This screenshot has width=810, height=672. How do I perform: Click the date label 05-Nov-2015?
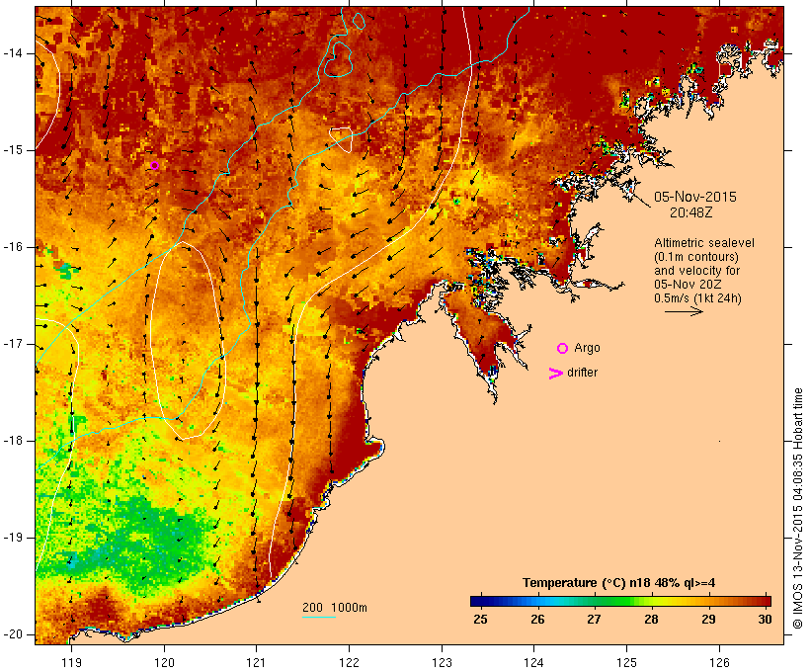pyautogui.click(x=695, y=197)
